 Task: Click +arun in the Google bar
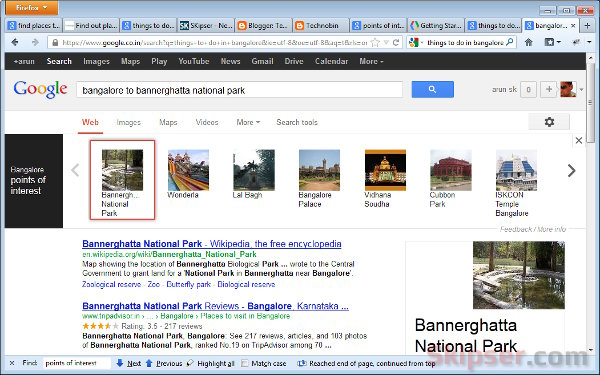24,61
